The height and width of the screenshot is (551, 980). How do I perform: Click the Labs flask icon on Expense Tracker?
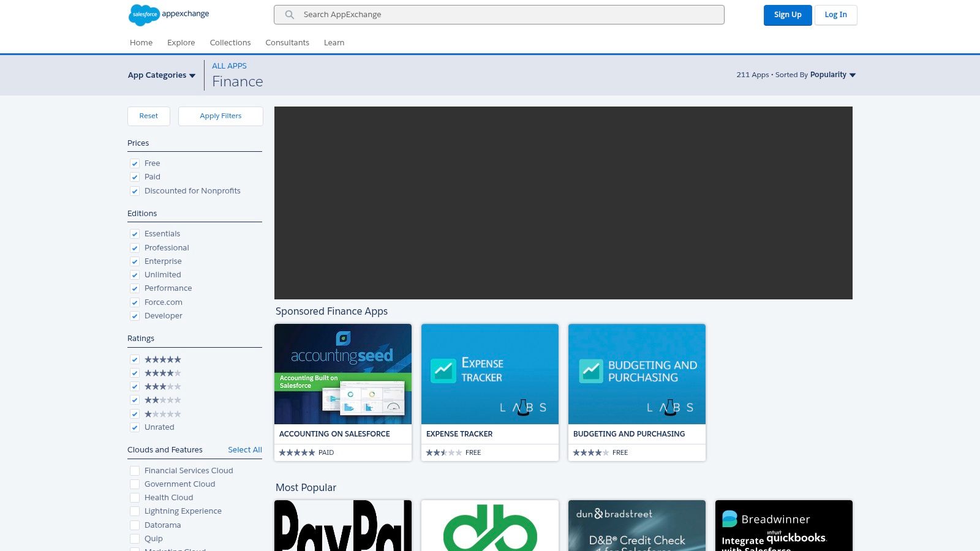523,408
